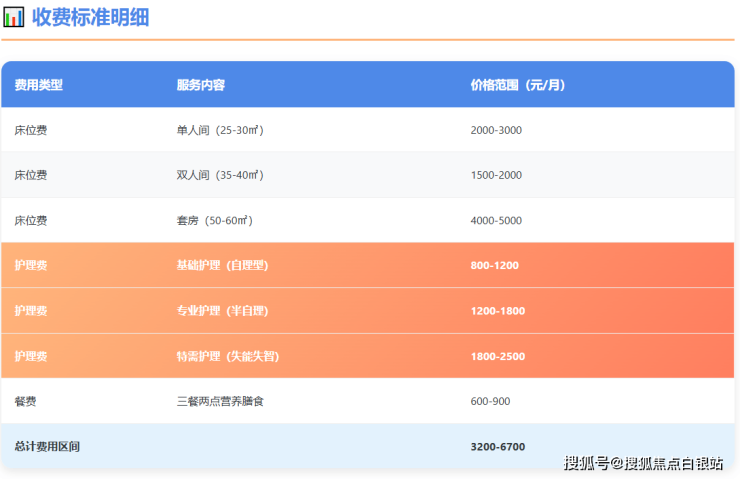Select the 4000-5000 price cell
Image resolution: width=740 pixels, height=479 pixels.
(x=495, y=220)
